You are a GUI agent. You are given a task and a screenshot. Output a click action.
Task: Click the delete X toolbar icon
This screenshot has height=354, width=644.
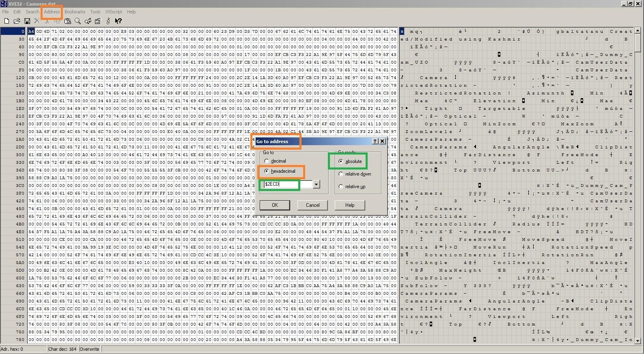click(x=37, y=21)
